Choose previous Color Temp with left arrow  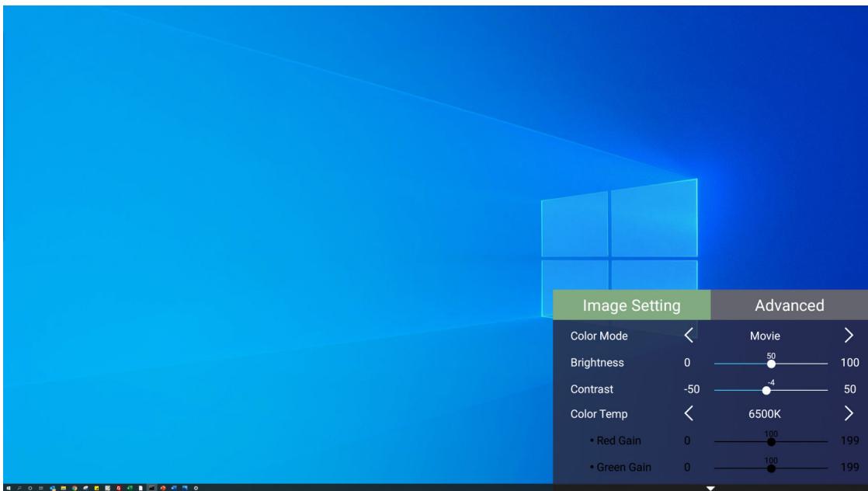[689, 413]
